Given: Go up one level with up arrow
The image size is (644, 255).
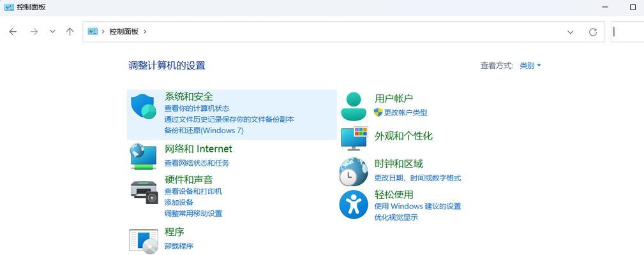Looking at the screenshot, I should click(x=70, y=32).
